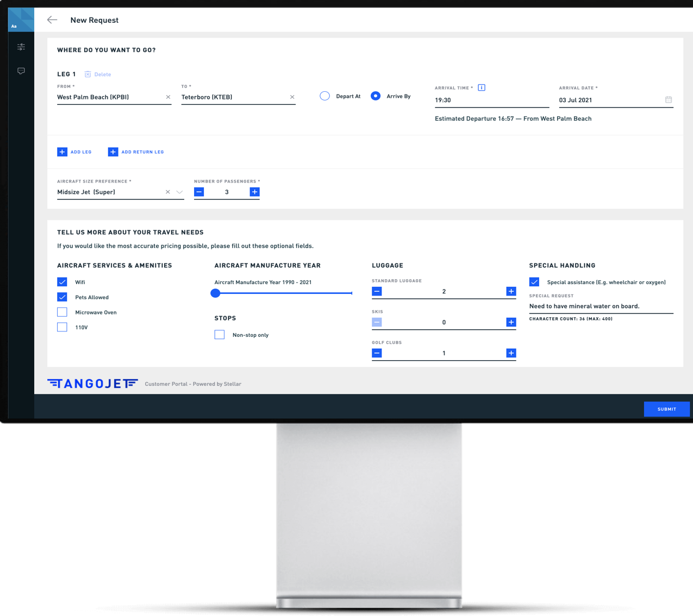Expand the aircraft size preference dropdown
The height and width of the screenshot is (616, 693).
tap(179, 192)
